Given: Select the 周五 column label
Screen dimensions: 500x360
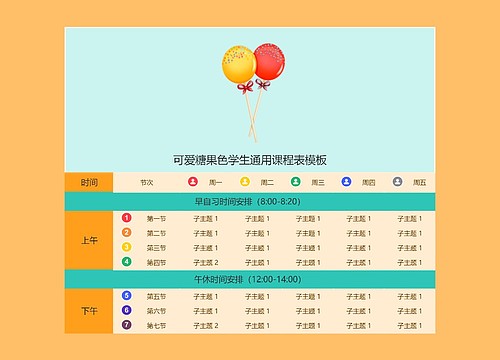Looking at the screenshot, I should tap(419, 182).
